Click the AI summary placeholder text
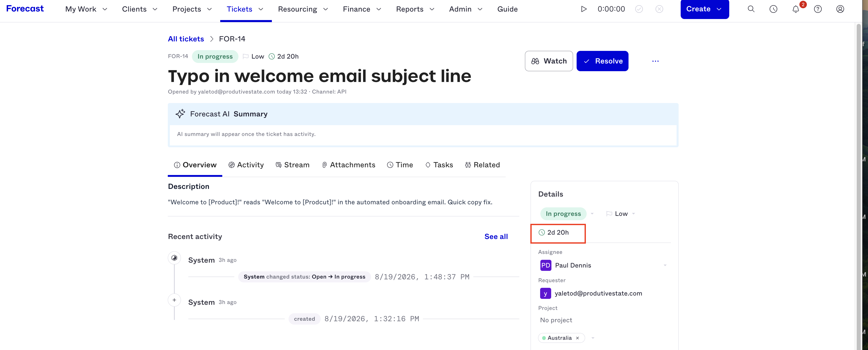 [246, 134]
